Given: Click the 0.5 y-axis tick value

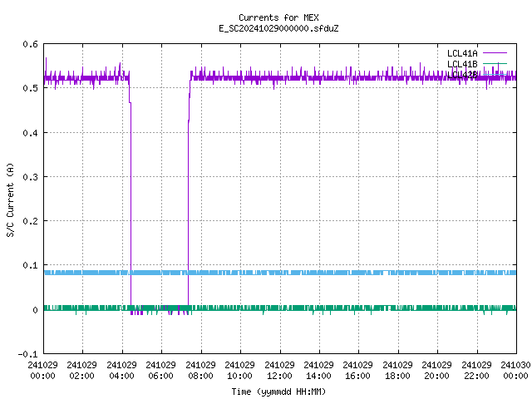Looking at the screenshot, I should [30, 88].
